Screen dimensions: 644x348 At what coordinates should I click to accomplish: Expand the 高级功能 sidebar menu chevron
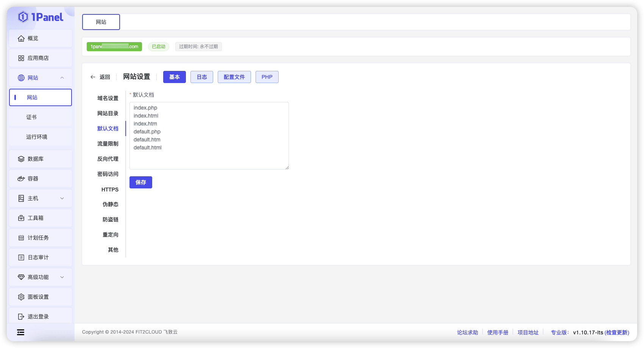click(x=62, y=277)
